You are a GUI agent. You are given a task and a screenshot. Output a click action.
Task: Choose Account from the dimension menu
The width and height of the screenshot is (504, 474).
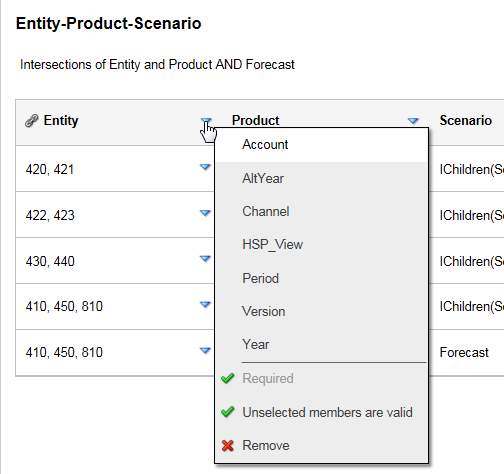(321, 145)
